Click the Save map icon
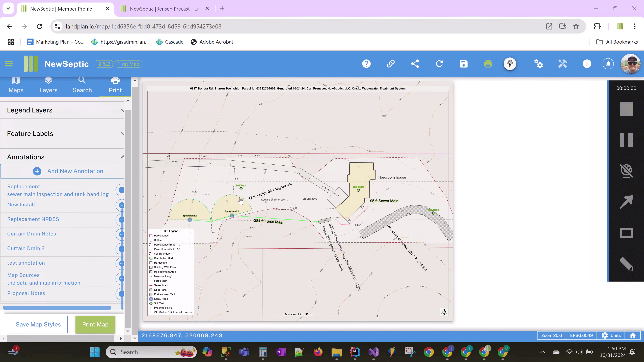This screenshot has height=362, width=644. tap(464, 64)
